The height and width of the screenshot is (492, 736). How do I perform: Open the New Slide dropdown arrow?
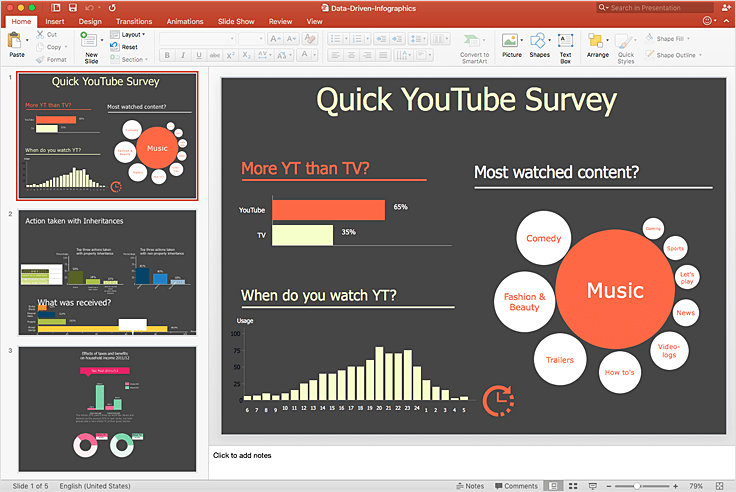tap(102, 40)
